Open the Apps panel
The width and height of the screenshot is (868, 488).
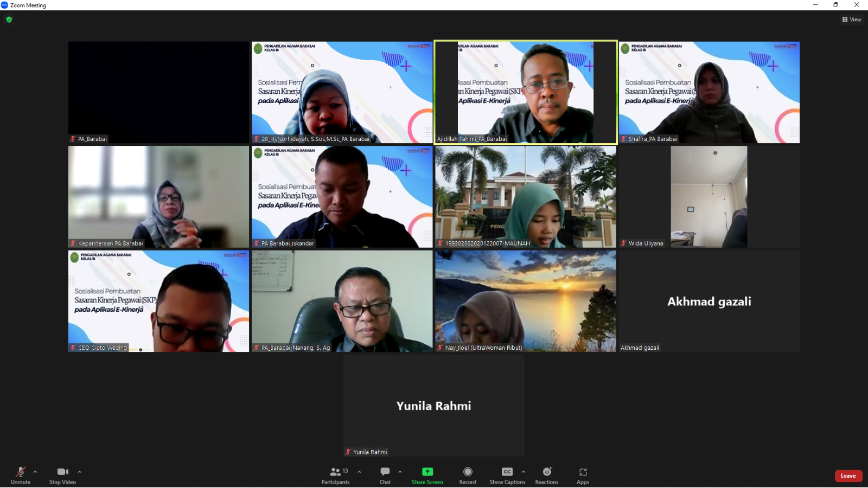click(x=583, y=475)
